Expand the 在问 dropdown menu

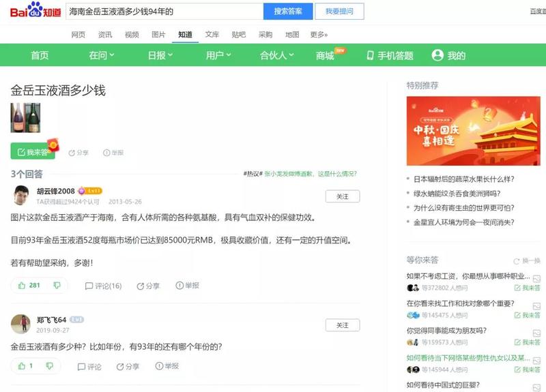click(x=102, y=55)
